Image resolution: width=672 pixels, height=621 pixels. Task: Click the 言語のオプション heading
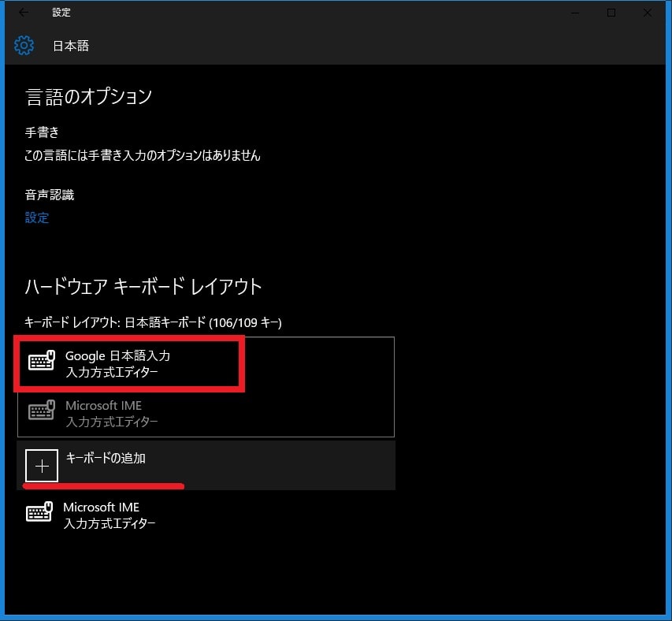coord(89,96)
